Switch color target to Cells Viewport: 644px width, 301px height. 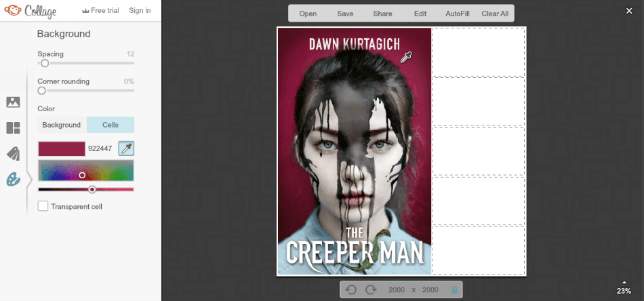pos(110,125)
